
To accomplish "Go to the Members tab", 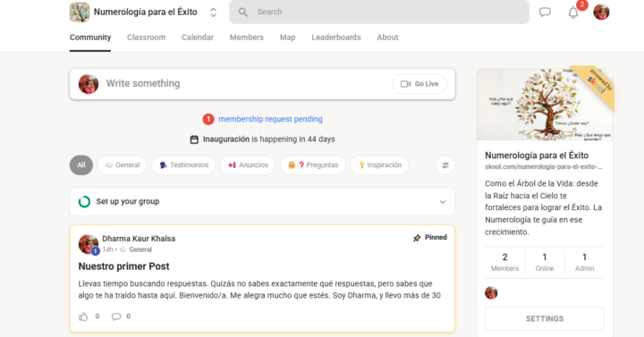I will pyautogui.click(x=247, y=38).
